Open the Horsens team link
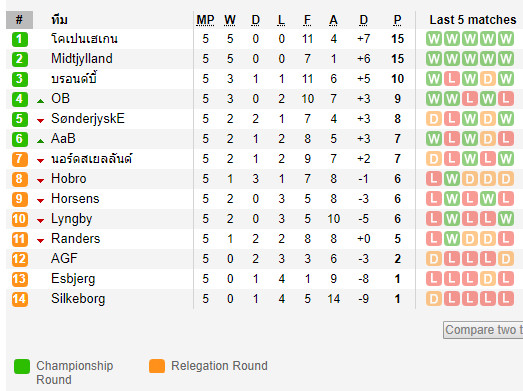The image size is (523, 391). (x=75, y=199)
